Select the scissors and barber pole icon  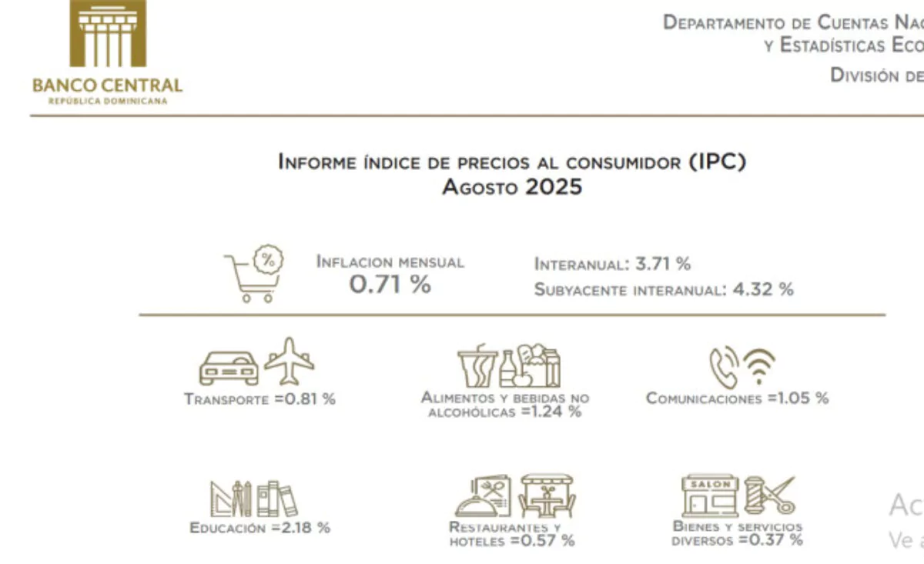tap(769, 496)
